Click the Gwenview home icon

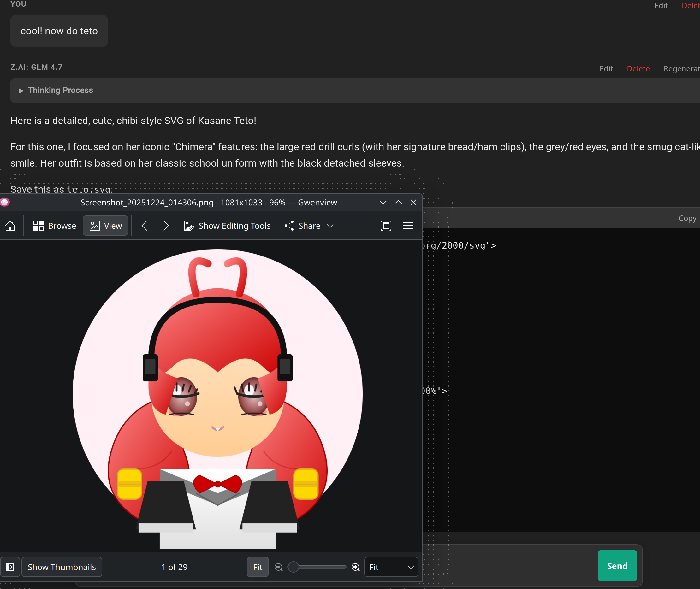[x=10, y=226]
